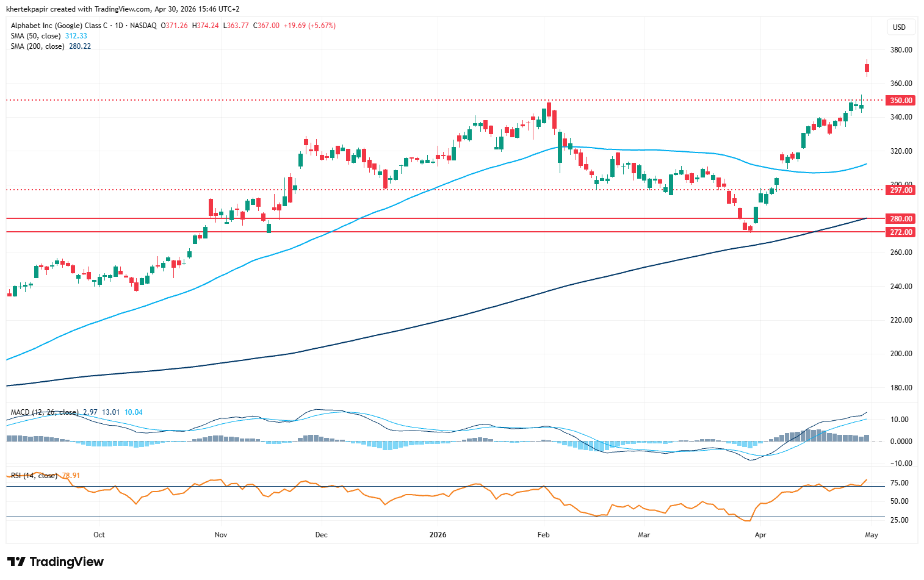Click the price change +19.69 (+5.67%) text
Image resolution: width=924 pixels, height=580 pixels.
point(309,26)
